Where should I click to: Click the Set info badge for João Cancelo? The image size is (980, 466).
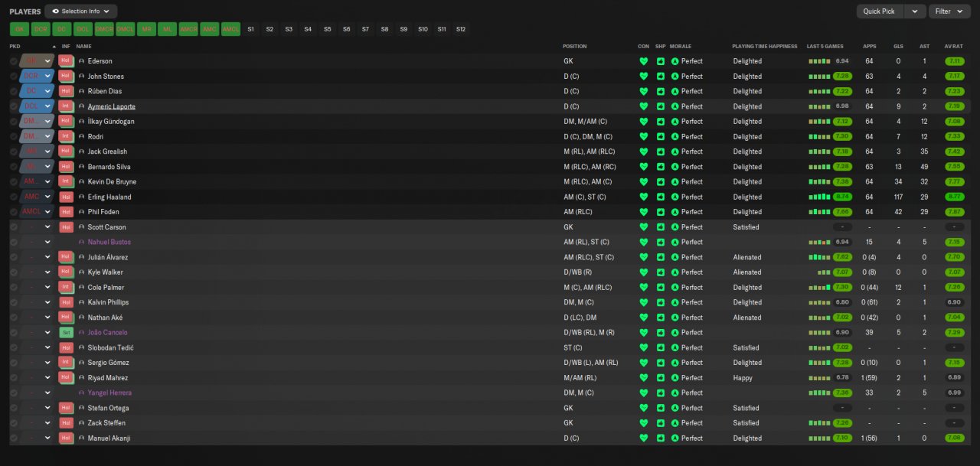pyautogui.click(x=65, y=333)
